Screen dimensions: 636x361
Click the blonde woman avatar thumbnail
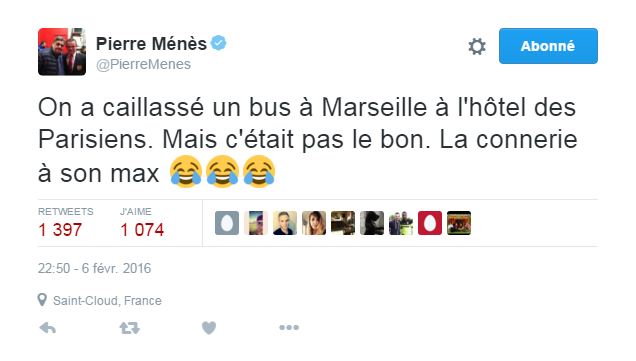(x=314, y=223)
